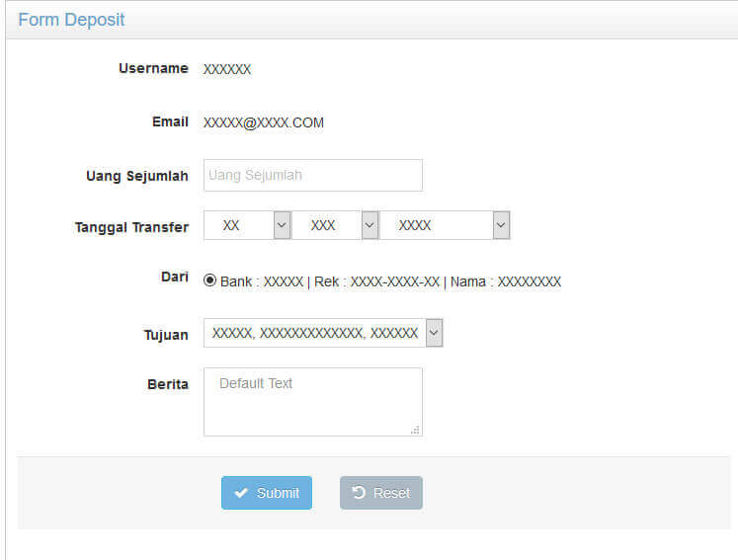738x560 pixels.
Task: Click the Uang Sejumlah label
Action: (137, 176)
